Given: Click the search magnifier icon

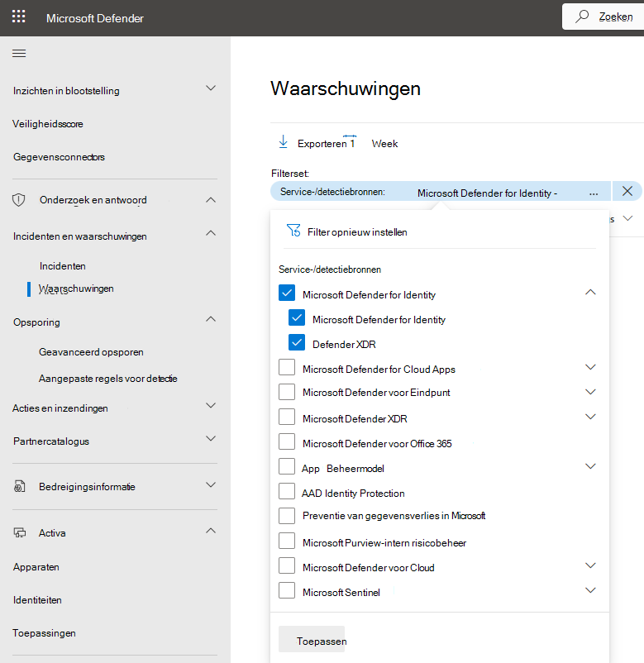Looking at the screenshot, I should [582, 17].
